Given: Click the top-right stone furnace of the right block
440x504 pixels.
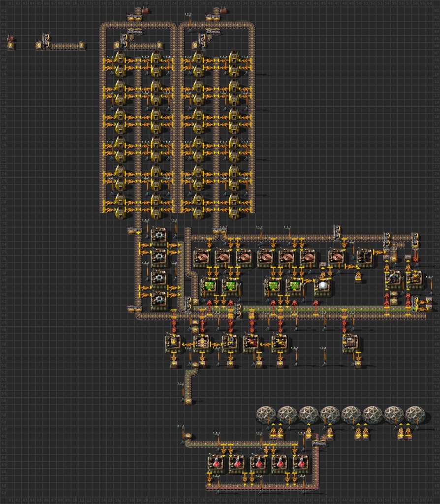Looking at the screenshot, I should (x=234, y=58).
